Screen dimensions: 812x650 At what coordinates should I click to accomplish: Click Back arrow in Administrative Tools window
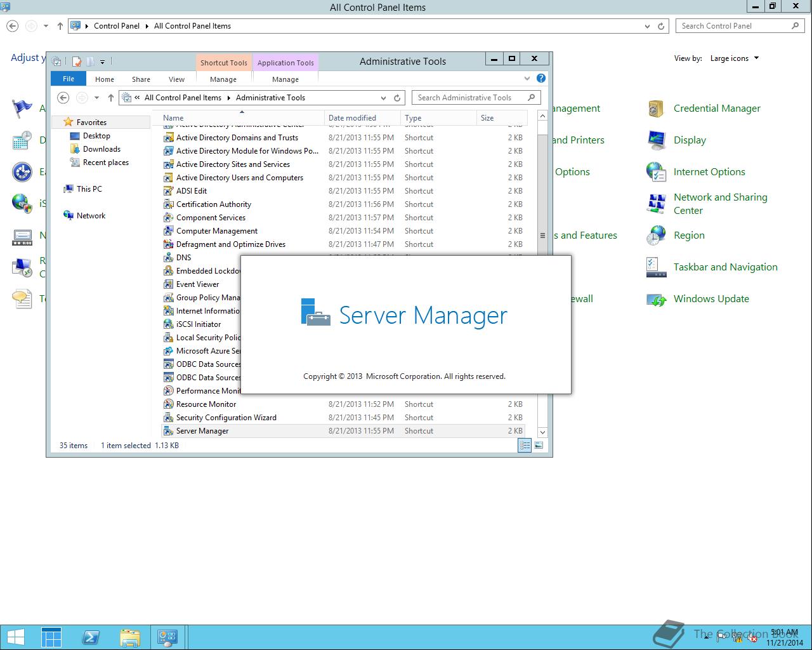point(63,98)
